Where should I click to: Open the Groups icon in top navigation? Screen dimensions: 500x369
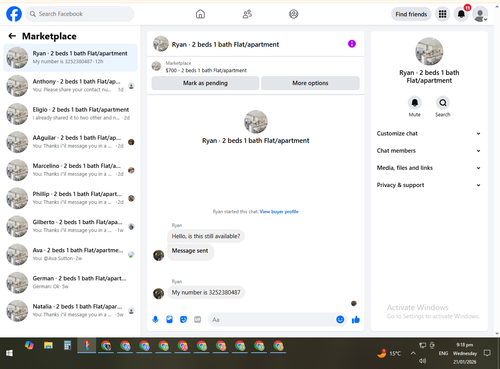point(294,14)
